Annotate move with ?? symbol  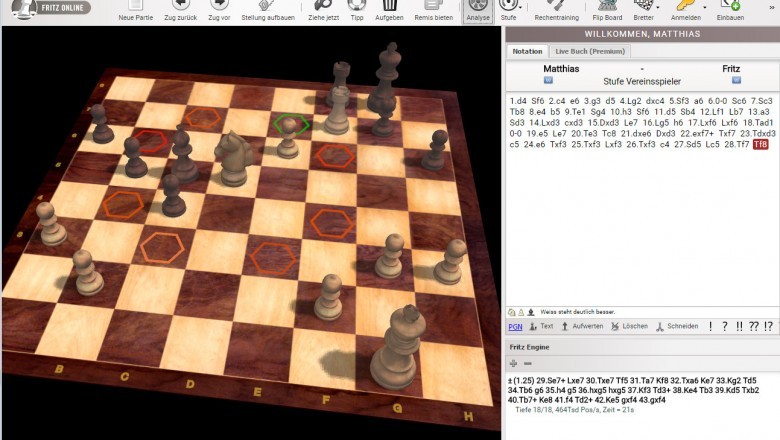pos(754,326)
